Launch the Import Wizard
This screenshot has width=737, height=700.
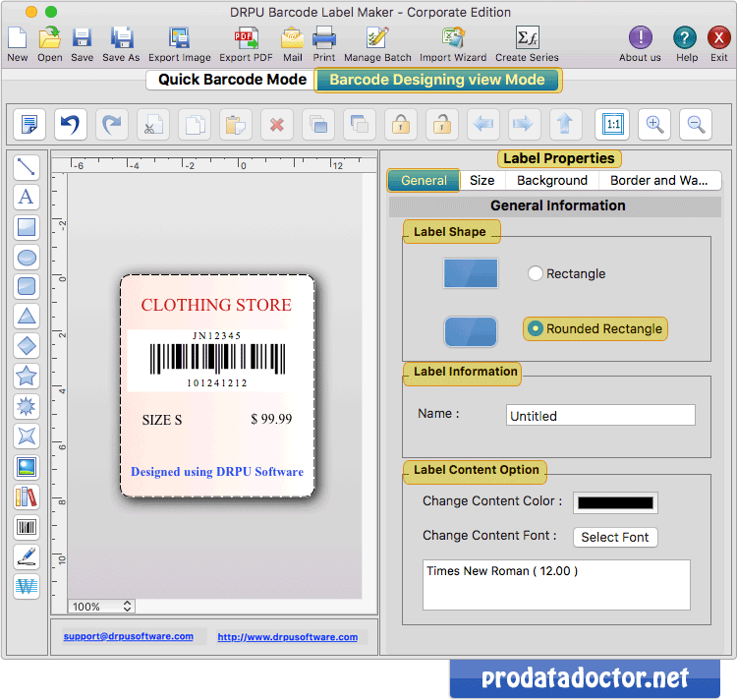[453, 44]
